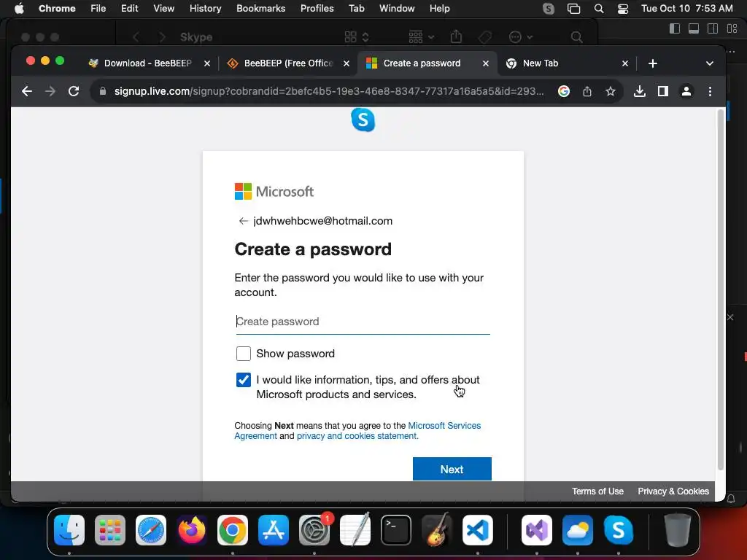
Task: Share this page via share icon
Action: point(587,91)
